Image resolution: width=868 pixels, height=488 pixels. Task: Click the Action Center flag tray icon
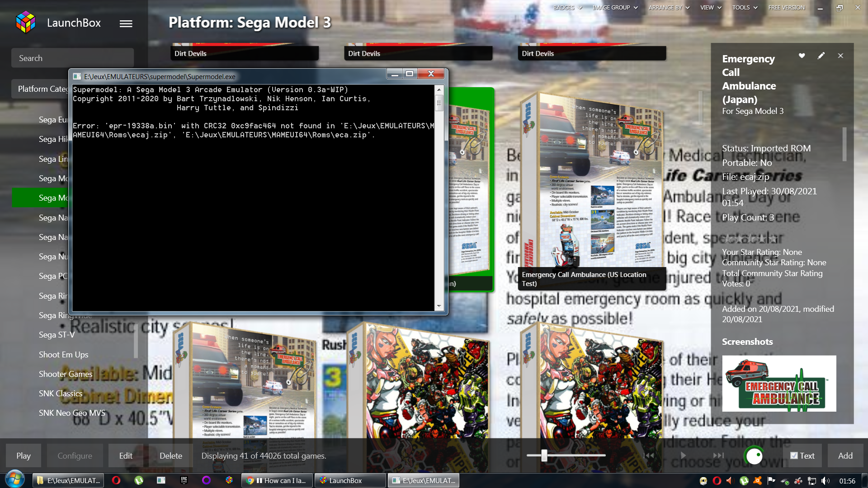771,481
